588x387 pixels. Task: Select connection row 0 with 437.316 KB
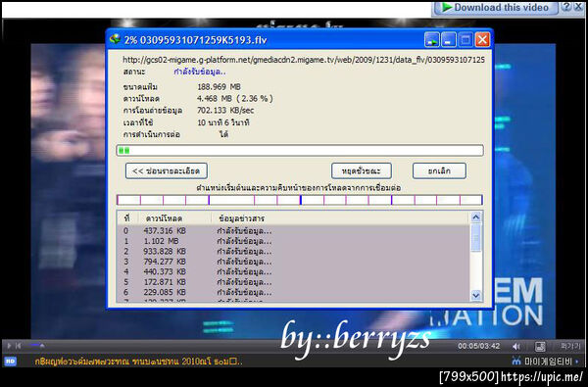(x=293, y=231)
